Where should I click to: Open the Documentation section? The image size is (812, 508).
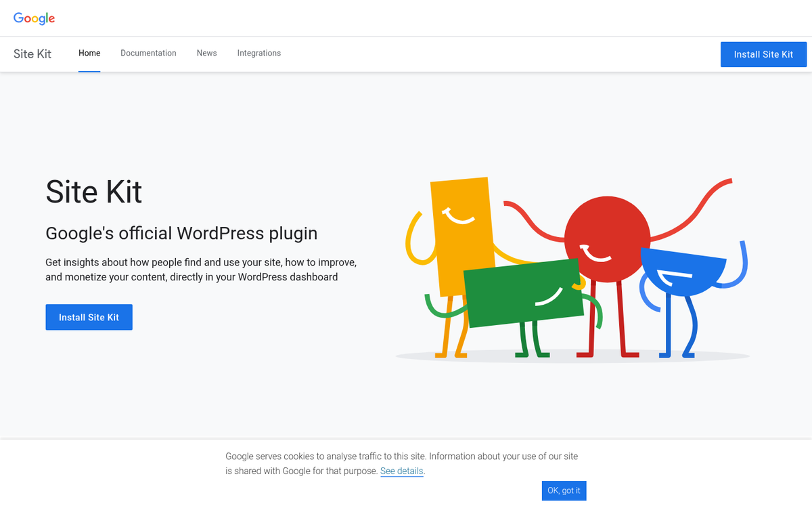pos(148,53)
